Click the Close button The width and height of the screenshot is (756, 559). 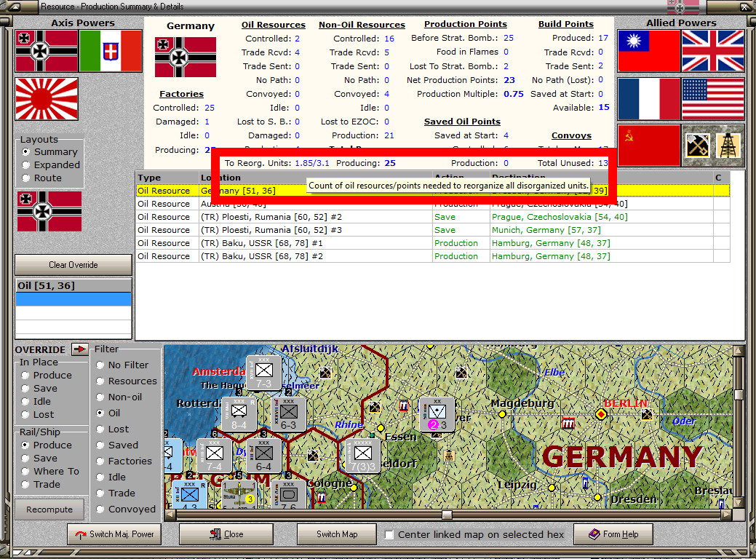226,534
